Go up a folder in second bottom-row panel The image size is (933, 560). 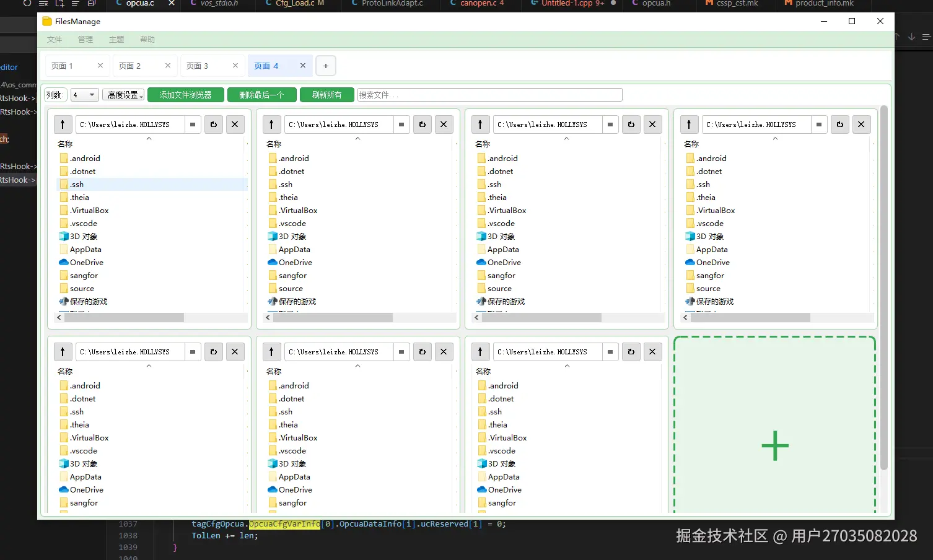tap(271, 352)
